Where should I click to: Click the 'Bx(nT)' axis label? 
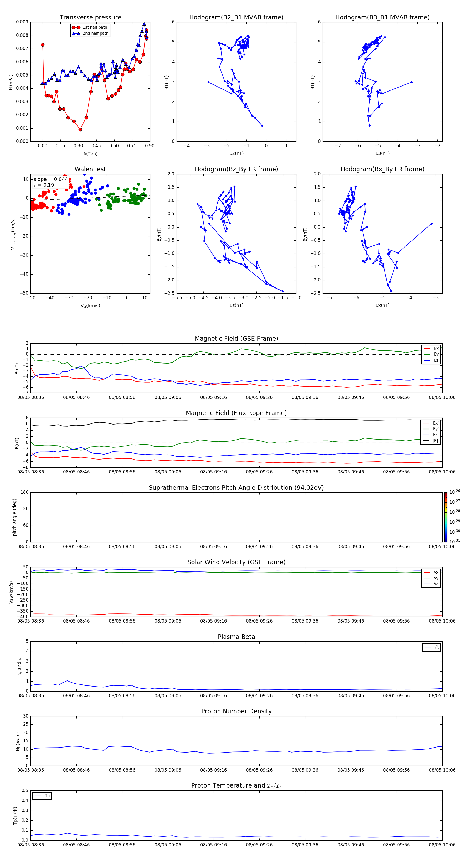[382, 305]
